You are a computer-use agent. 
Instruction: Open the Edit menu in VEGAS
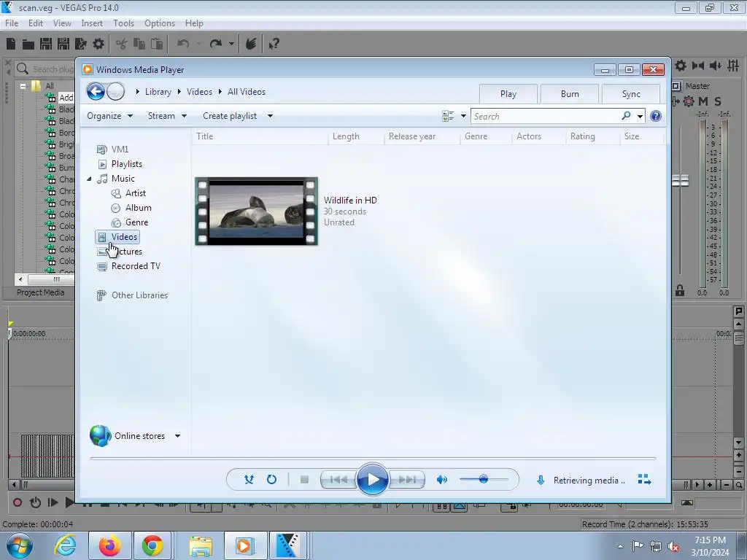click(35, 23)
